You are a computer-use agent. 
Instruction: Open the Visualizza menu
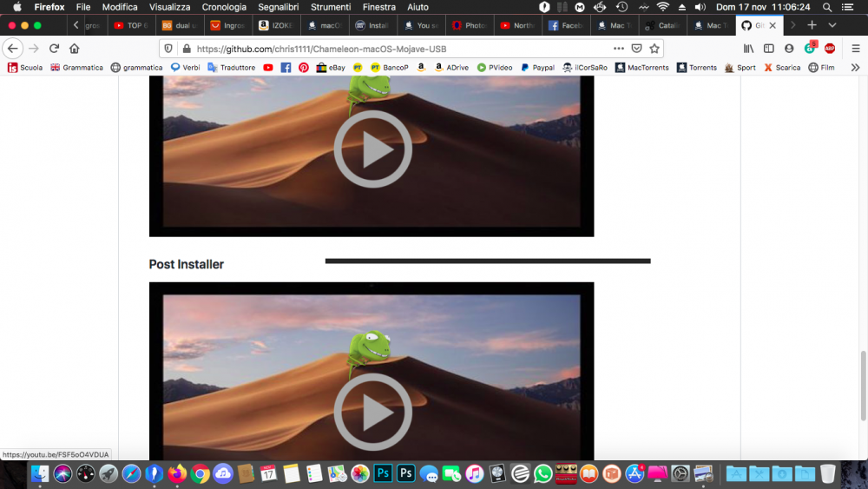click(169, 7)
